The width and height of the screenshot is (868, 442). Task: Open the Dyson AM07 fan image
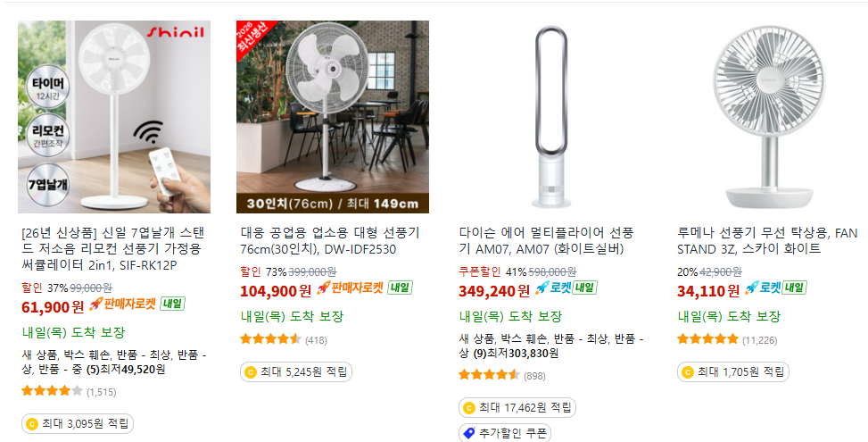[x=550, y=117]
